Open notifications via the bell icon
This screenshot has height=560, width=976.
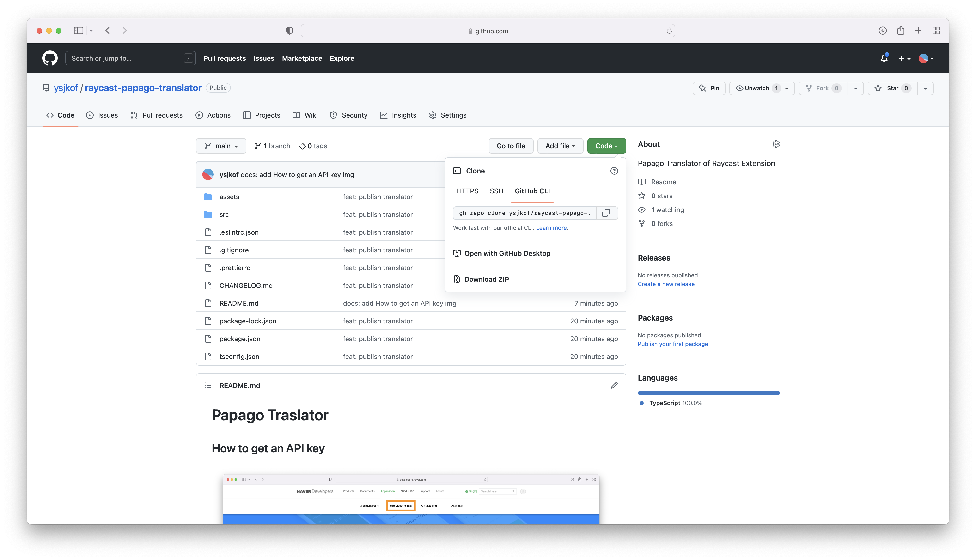click(884, 58)
